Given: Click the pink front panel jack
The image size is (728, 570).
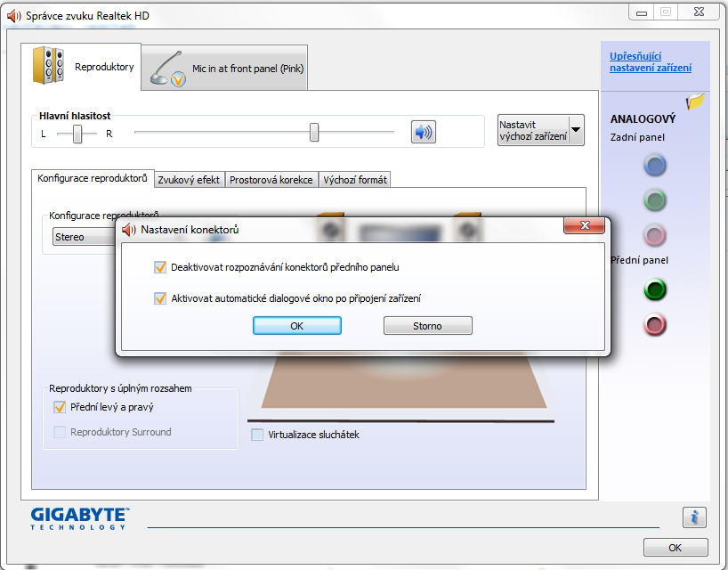Looking at the screenshot, I should (x=655, y=324).
